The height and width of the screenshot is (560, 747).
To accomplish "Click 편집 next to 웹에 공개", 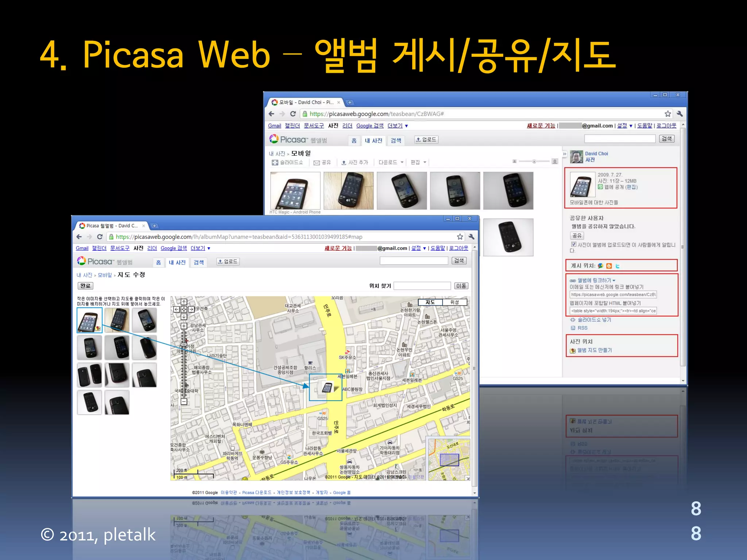I will (631, 187).
